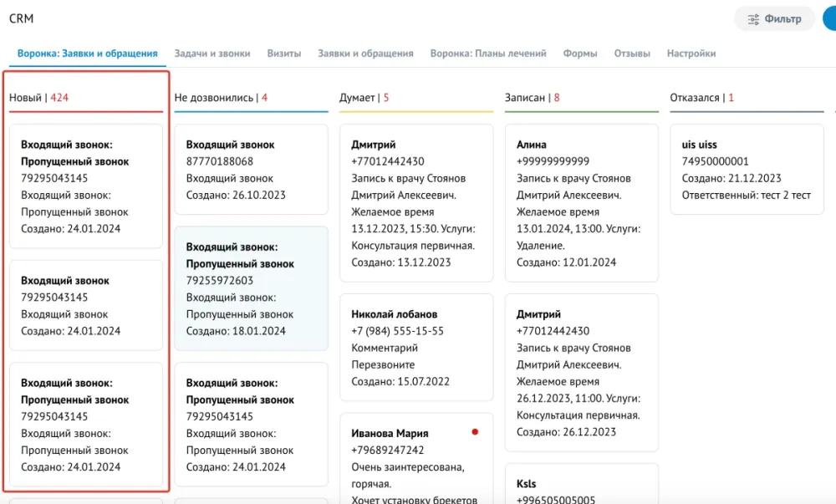Click Создано: 18.01.2024 date
Viewport: 836px width, 504px height.
tap(236, 331)
